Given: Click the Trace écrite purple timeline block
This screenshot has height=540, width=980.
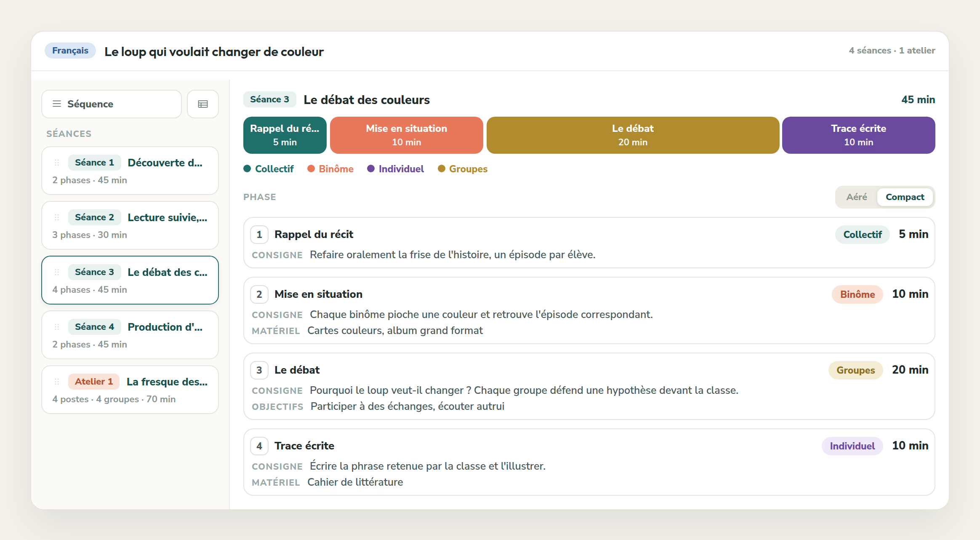Looking at the screenshot, I should 858,135.
